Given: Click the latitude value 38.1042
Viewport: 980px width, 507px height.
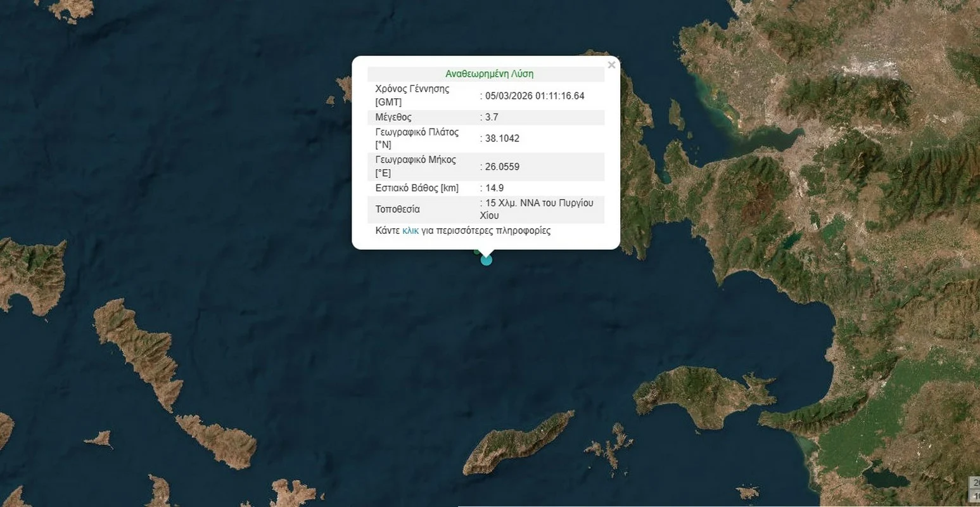Looking at the screenshot, I should pos(502,138).
